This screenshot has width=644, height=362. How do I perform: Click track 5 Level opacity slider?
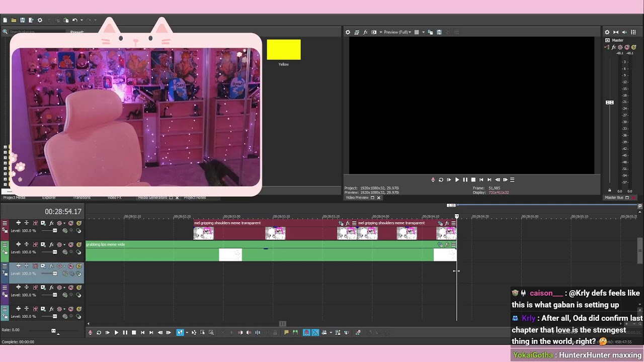tap(55, 231)
